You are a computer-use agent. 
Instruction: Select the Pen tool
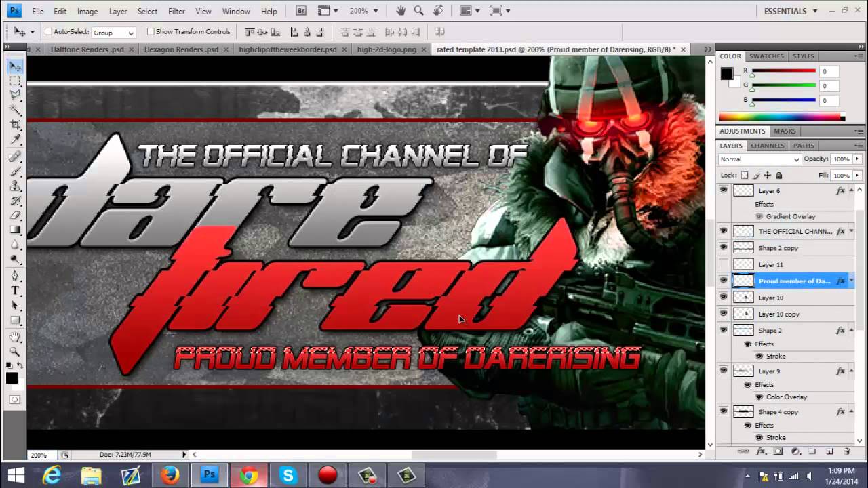pos(15,276)
